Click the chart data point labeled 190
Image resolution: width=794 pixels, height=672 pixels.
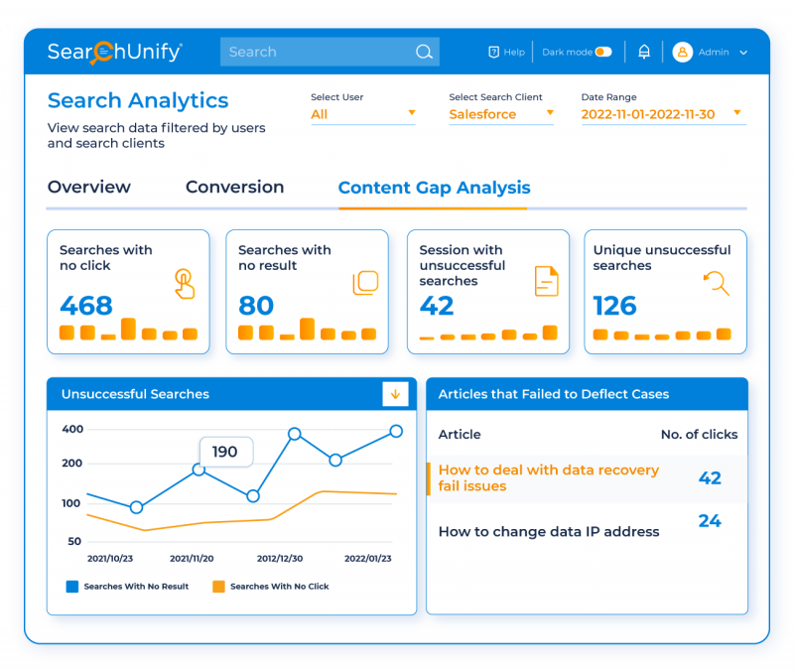tap(198, 470)
